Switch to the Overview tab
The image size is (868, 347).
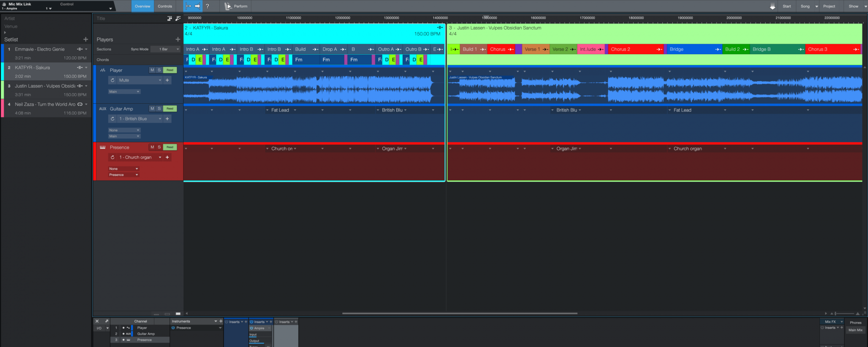coord(142,6)
